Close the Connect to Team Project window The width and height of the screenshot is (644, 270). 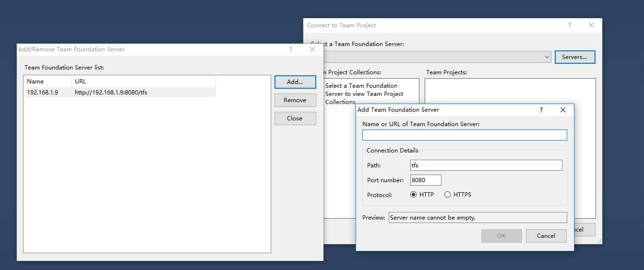[591, 25]
